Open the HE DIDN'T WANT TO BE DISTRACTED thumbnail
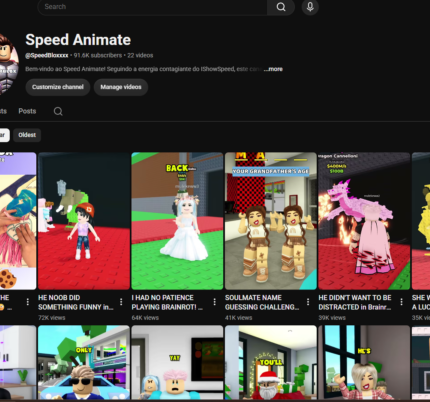This screenshot has width=430, height=402. pos(364,221)
